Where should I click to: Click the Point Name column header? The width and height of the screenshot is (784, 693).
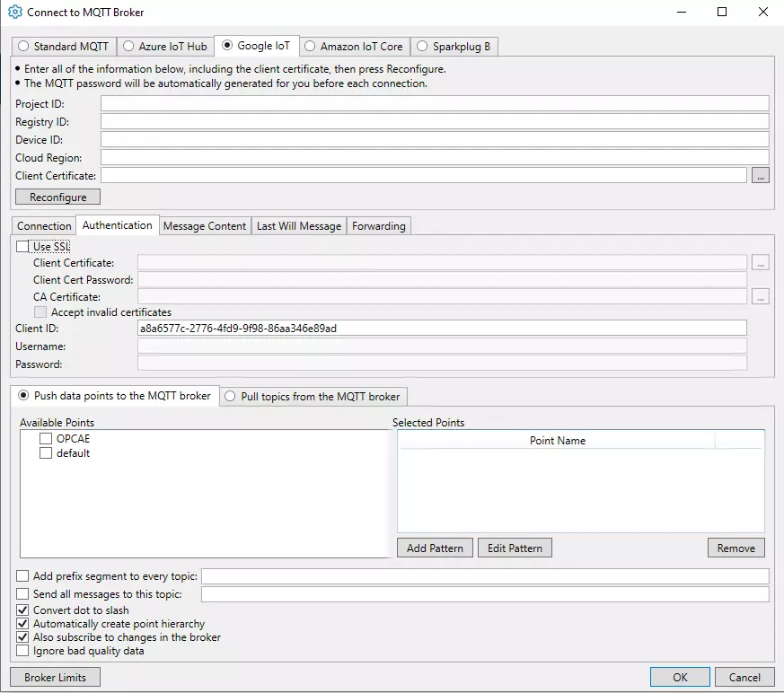557,441
